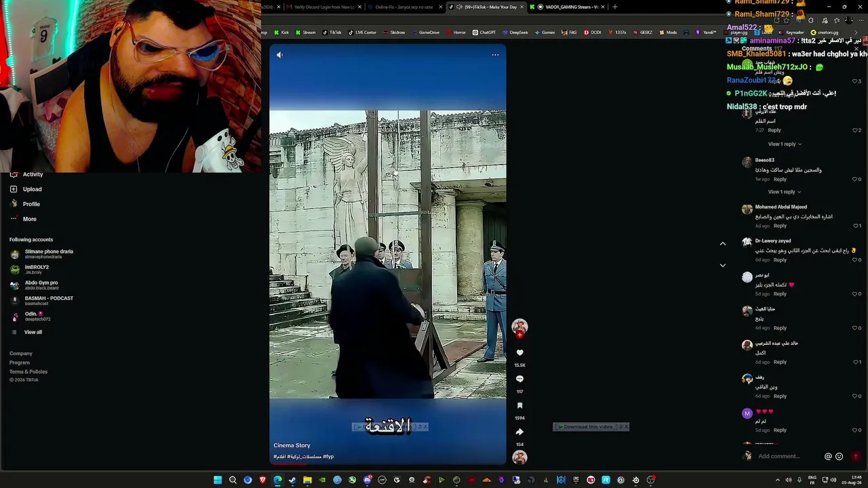Mute the TikTok video sound

[x=280, y=55]
